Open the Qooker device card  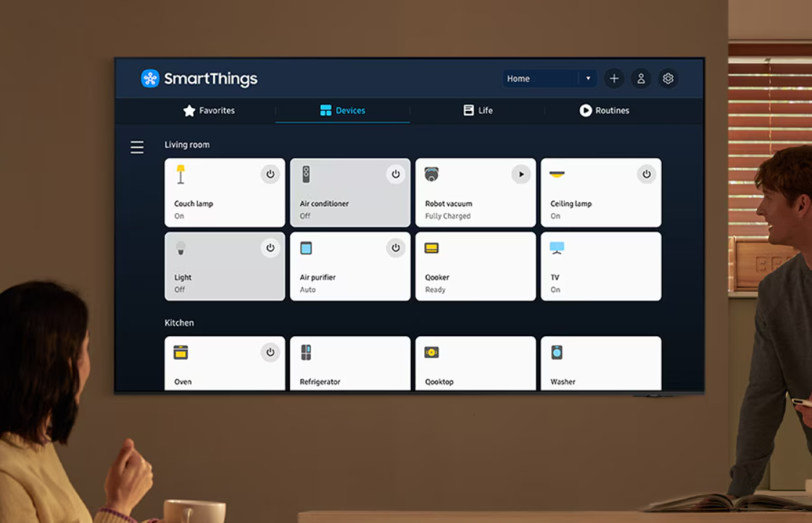[x=476, y=267]
